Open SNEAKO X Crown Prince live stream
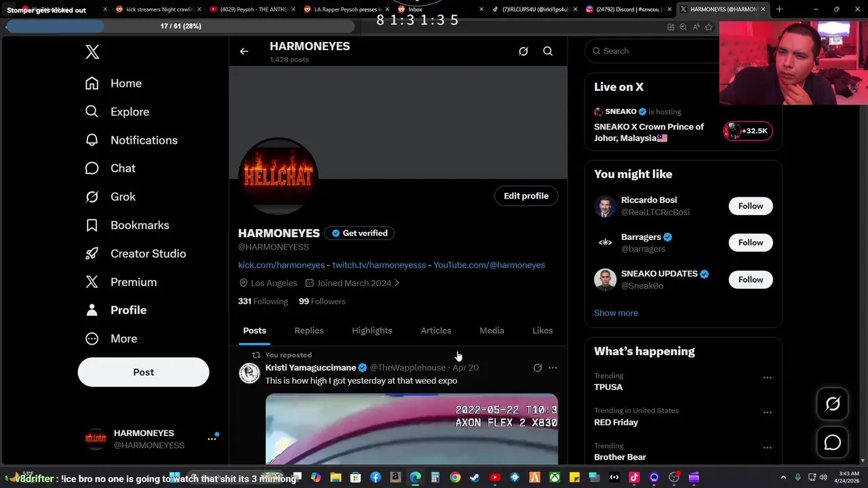Viewport: 868px width, 488px height. (x=649, y=132)
